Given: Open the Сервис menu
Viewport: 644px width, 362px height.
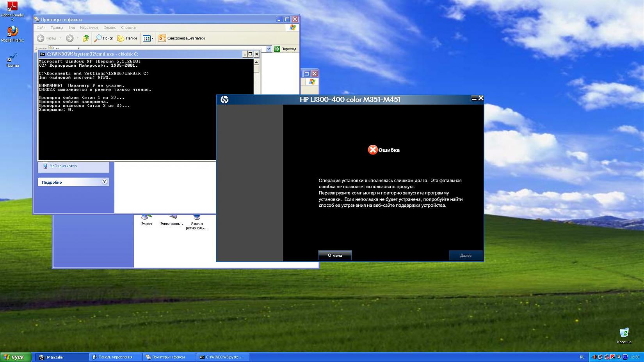Looking at the screenshot, I should coord(110,28).
